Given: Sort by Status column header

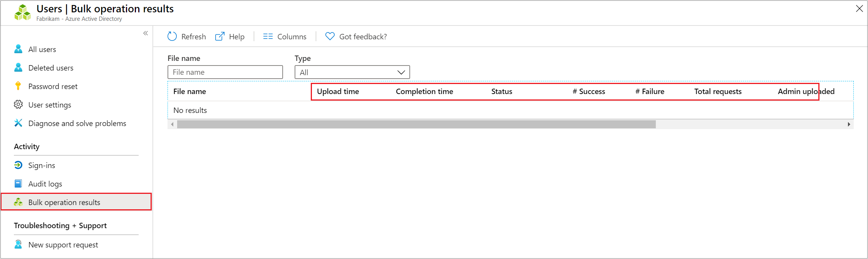Looking at the screenshot, I should [x=501, y=91].
